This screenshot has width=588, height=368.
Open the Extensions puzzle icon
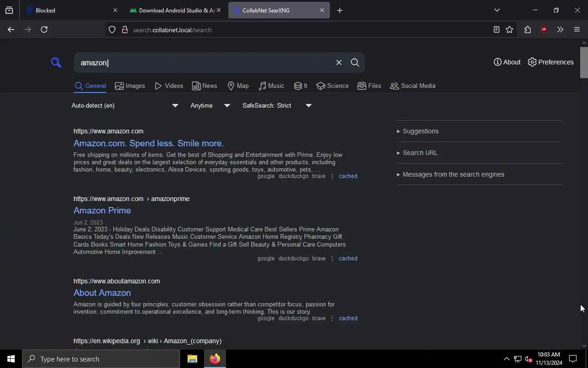coord(527,30)
